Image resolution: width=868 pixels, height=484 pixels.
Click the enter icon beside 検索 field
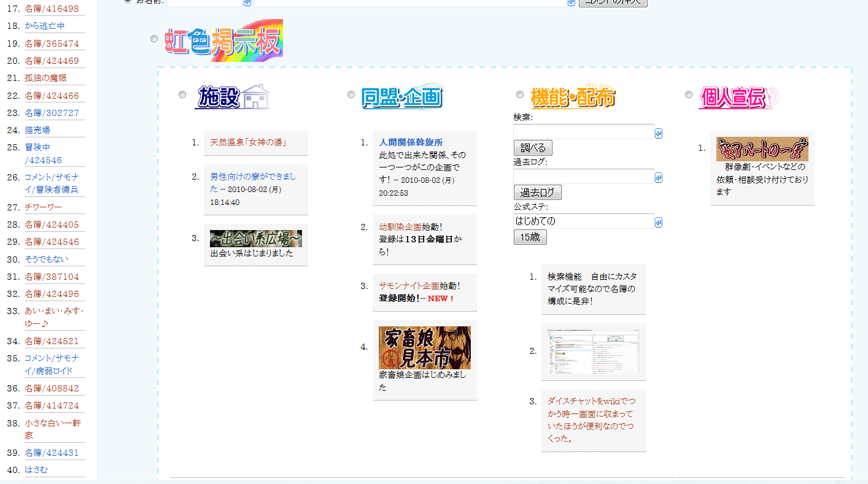[x=659, y=133]
